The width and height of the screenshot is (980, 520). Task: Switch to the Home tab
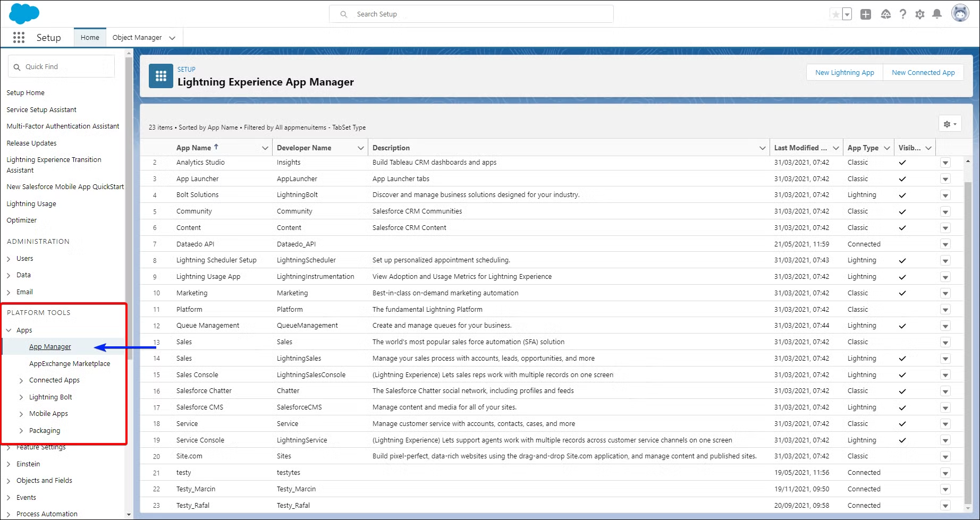(x=90, y=38)
